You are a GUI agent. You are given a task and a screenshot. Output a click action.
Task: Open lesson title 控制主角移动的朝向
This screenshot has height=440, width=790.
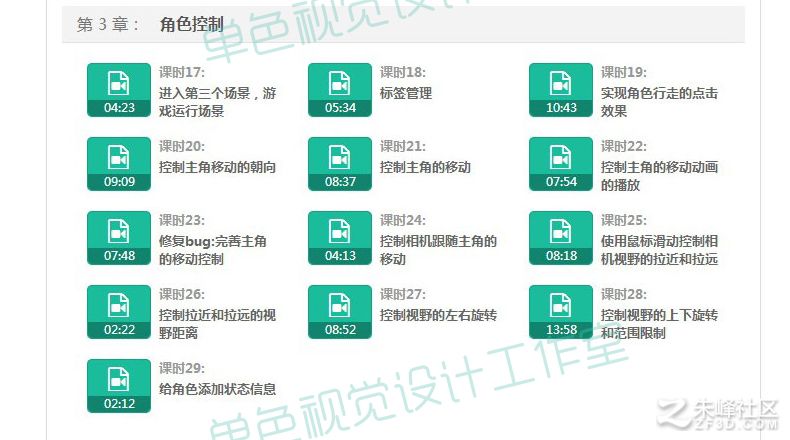(218, 167)
